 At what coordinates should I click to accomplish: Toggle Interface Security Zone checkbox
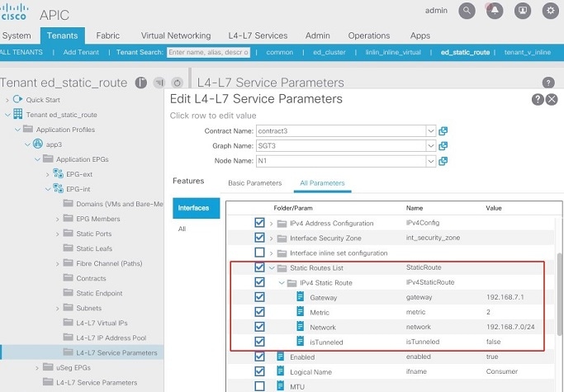click(259, 238)
